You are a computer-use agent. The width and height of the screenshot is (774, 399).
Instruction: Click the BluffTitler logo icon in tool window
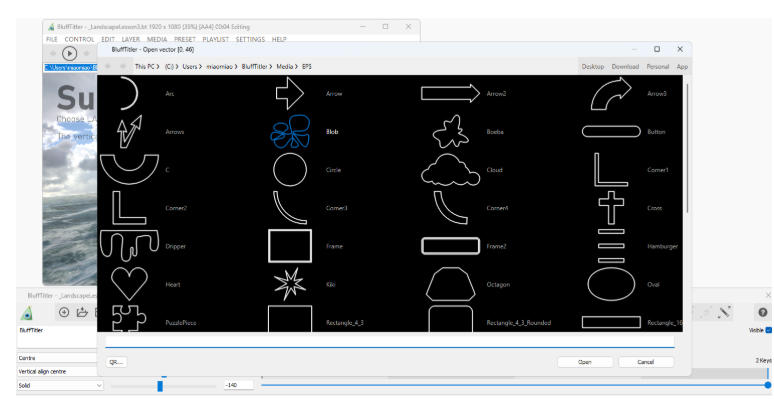pyautogui.click(x=27, y=313)
